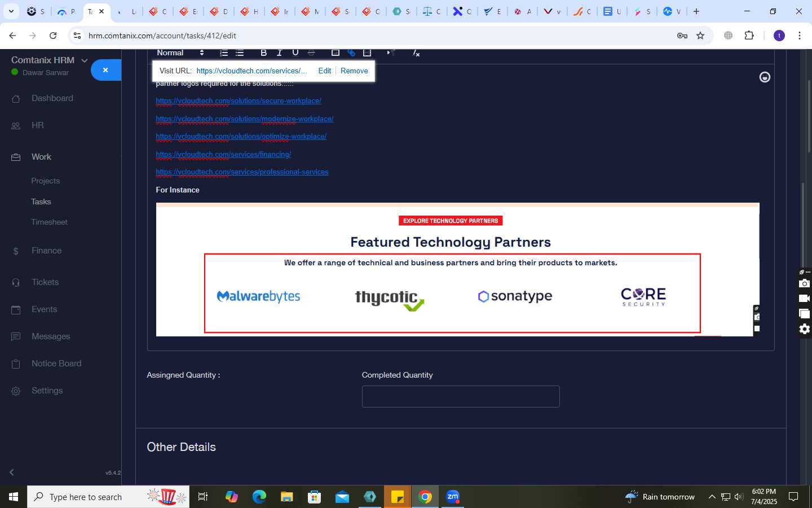Click the screenshot camera icon on the overlay
The image size is (812, 508).
click(x=805, y=283)
